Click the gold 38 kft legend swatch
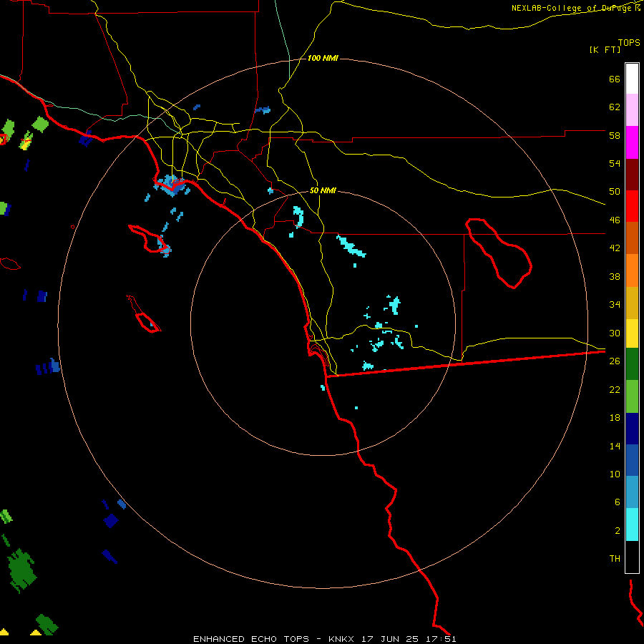This screenshot has height=644, width=644. click(632, 303)
